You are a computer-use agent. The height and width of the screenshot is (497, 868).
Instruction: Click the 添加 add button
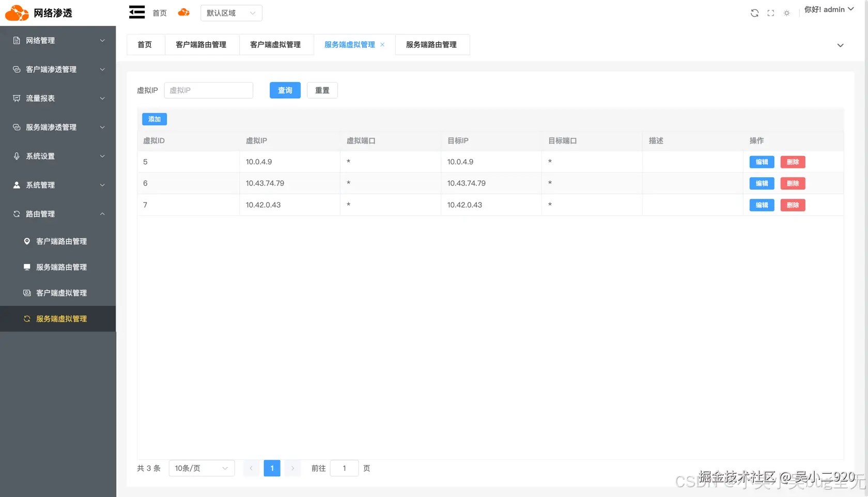[154, 119]
